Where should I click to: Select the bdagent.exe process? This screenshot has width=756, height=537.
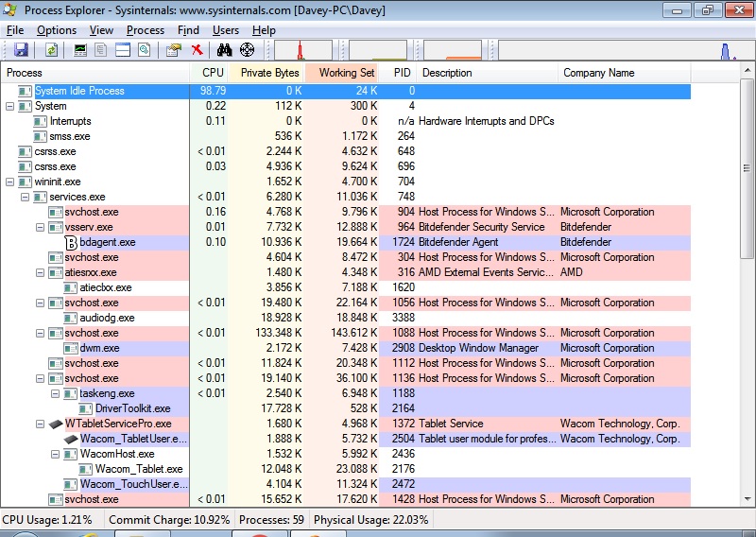click(x=346, y=242)
